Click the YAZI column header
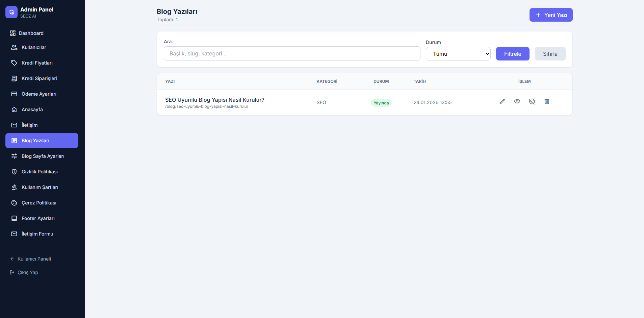The width and height of the screenshot is (644, 318). pyautogui.click(x=170, y=81)
